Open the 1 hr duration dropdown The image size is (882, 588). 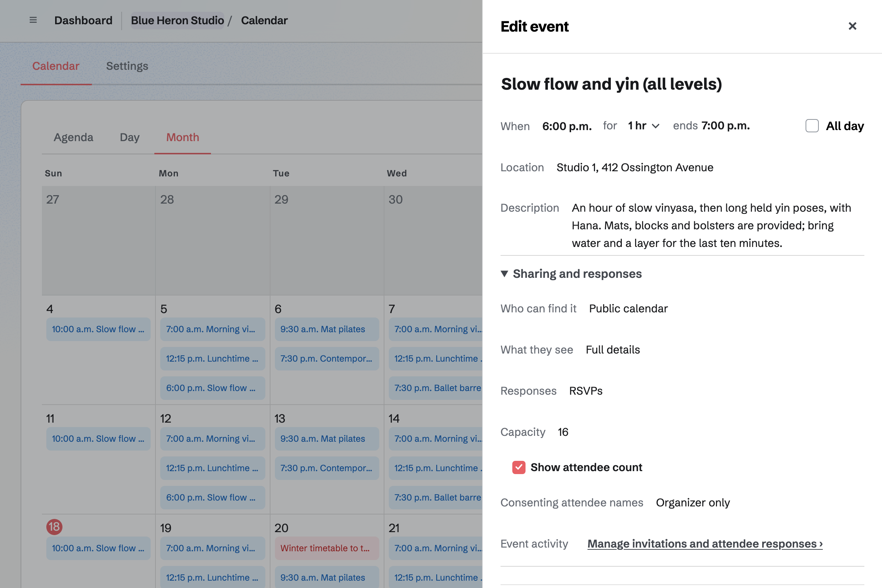(x=643, y=126)
